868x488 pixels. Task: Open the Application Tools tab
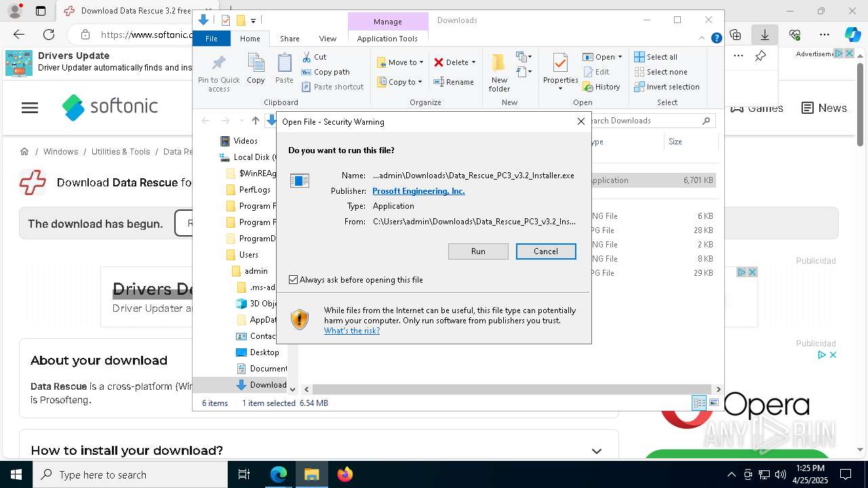387,39
